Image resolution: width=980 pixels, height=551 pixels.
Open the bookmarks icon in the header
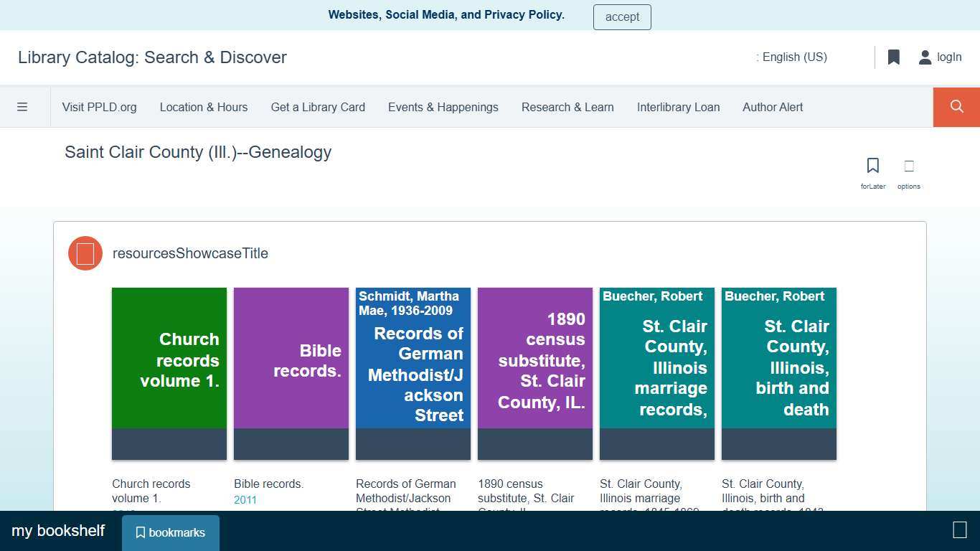coord(894,57)
